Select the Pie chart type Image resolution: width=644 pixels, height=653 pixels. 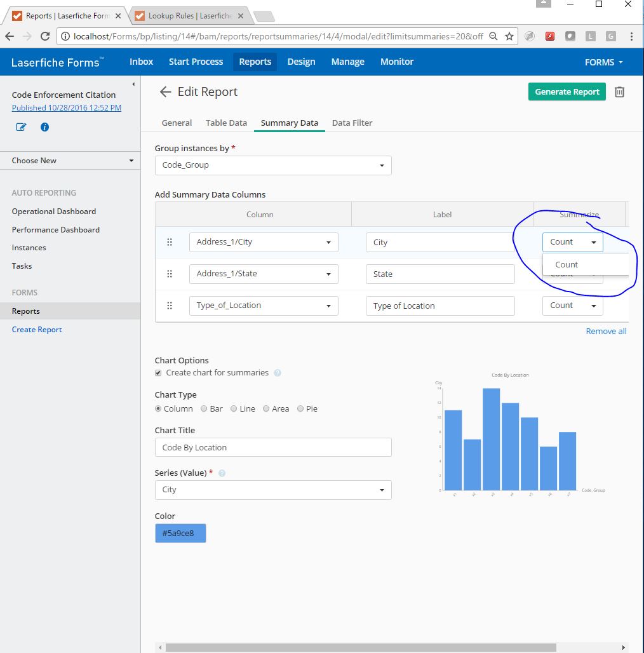[301, 409]
